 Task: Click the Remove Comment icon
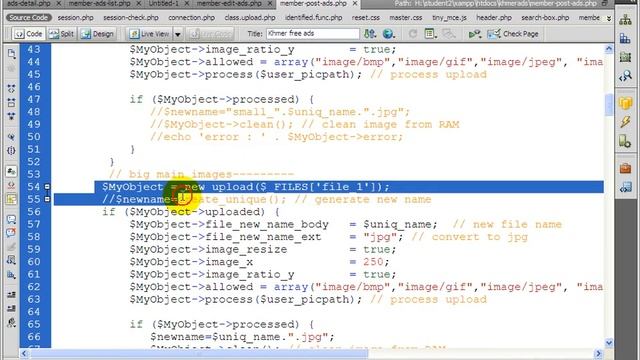tap(11, 233)
